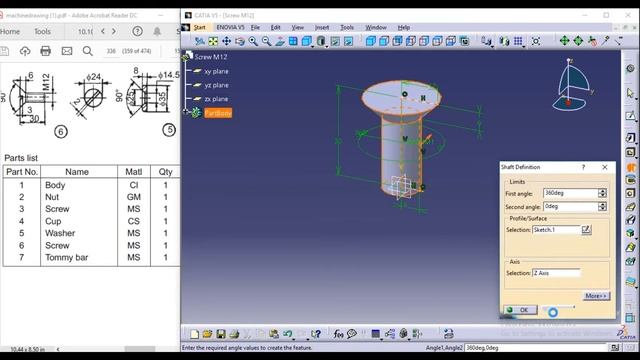Click the upload to cloud icon in Acrobat

point(25,51)
